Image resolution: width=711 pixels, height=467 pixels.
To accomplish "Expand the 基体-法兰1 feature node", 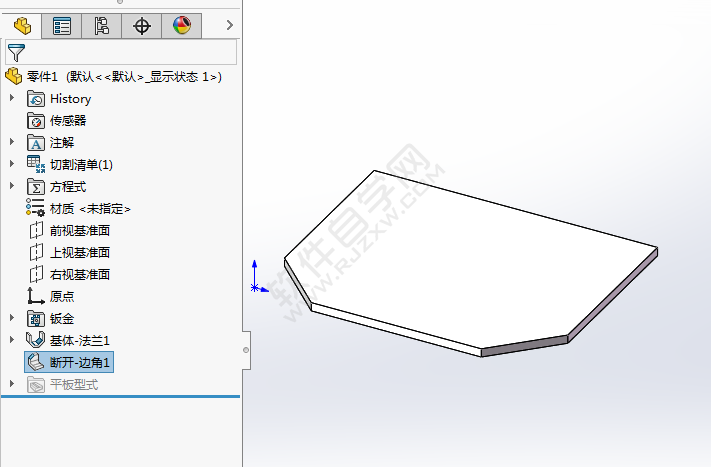I will (12, 340).
